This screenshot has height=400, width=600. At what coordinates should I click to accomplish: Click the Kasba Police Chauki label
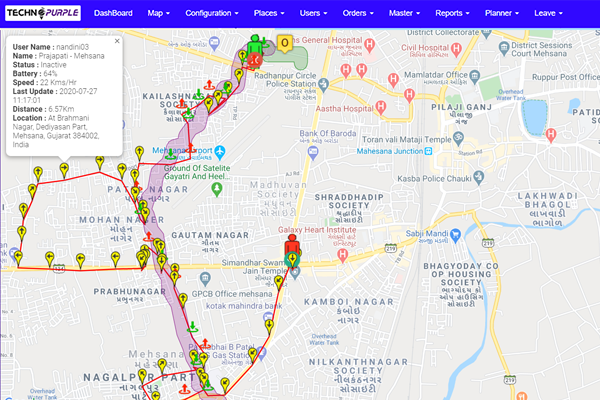434,179
